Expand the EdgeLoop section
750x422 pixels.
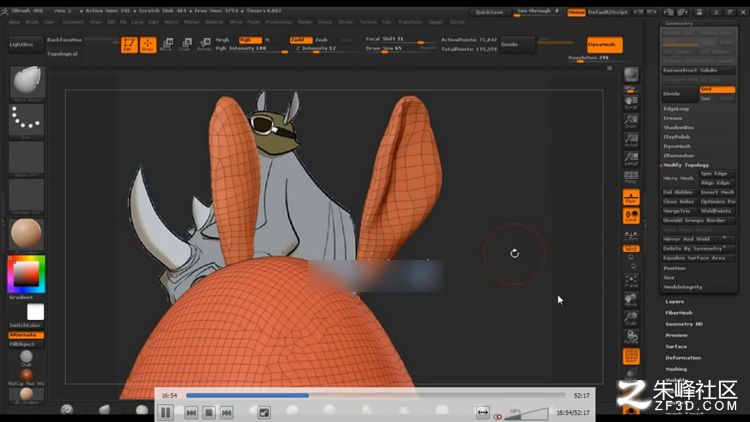676,109
